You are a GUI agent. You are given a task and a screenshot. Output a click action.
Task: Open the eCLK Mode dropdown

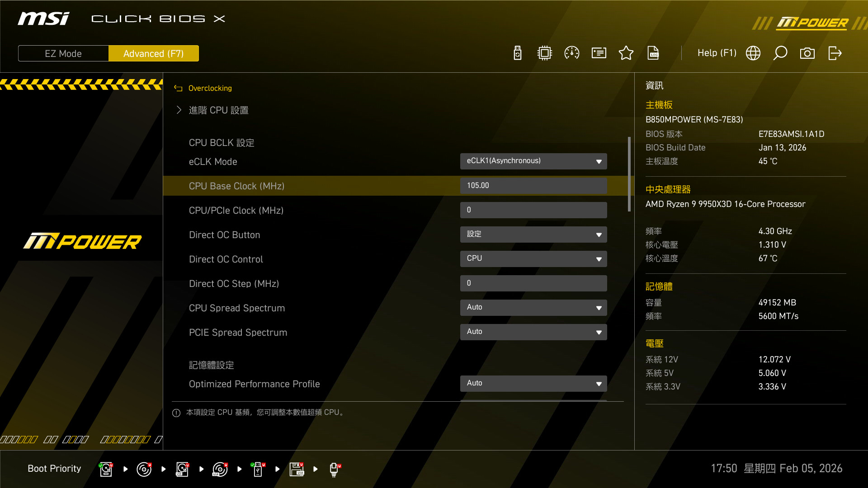click(533, 161)
